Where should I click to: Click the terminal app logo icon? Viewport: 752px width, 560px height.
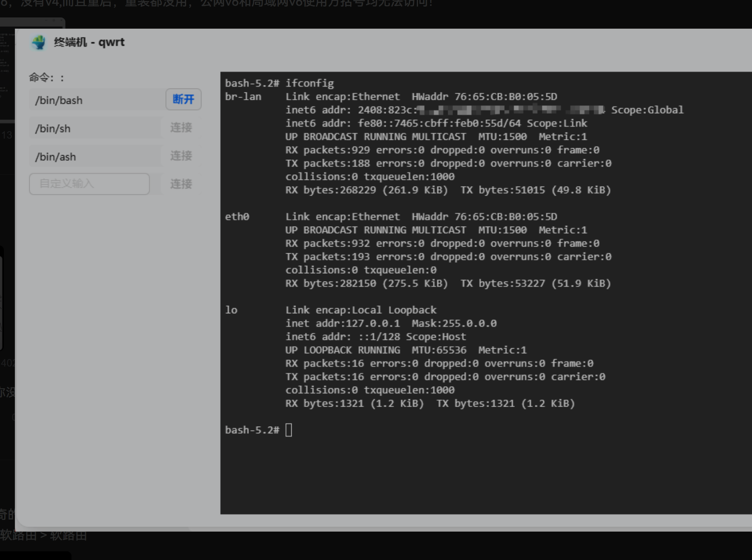(38, 42)
